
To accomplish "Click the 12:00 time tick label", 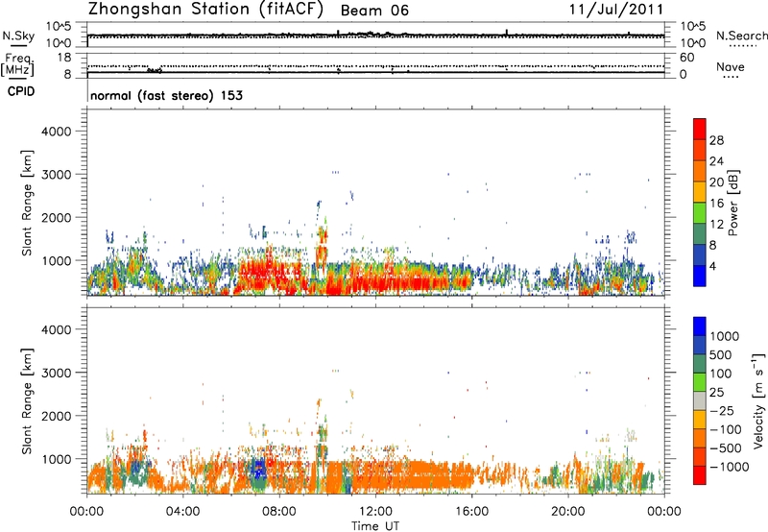I will tap(375, 512).
